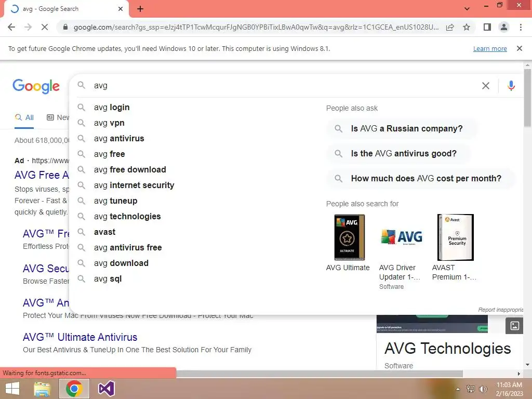Click Report inappropriate predictions link
This screenshot has height=399, width=532.
[x=500, y=310]
